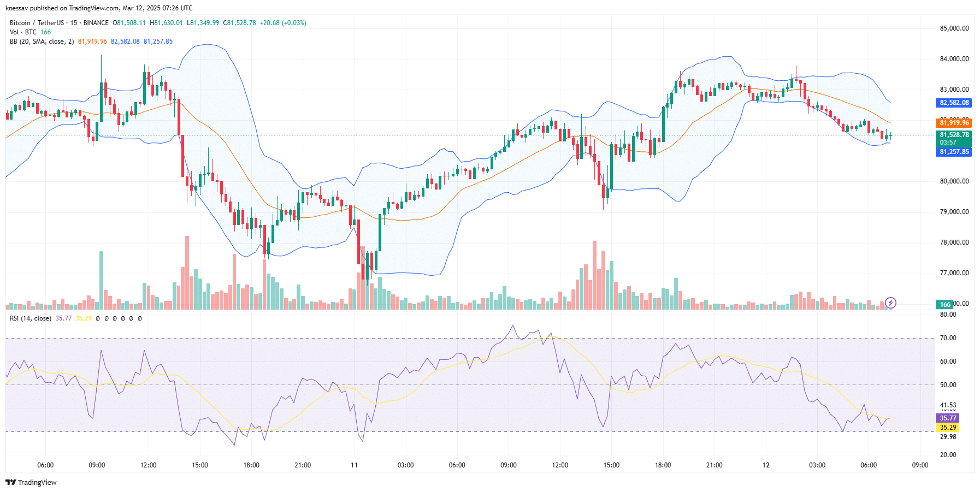Click the 80,000.00 price axis label
This screenshot has width=980, height=492.
click(x=954, y=181)
